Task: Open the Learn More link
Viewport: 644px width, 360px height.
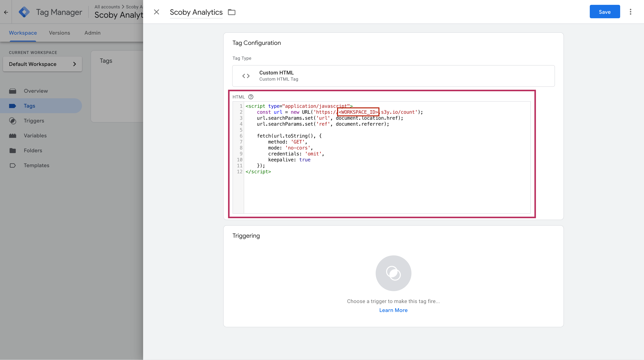Action: (x=393, y=310)
